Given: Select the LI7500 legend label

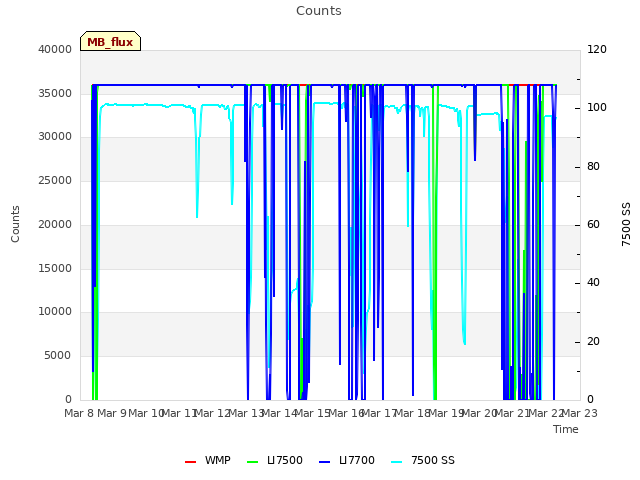Looking at the screenshot, I should [285, 460].
